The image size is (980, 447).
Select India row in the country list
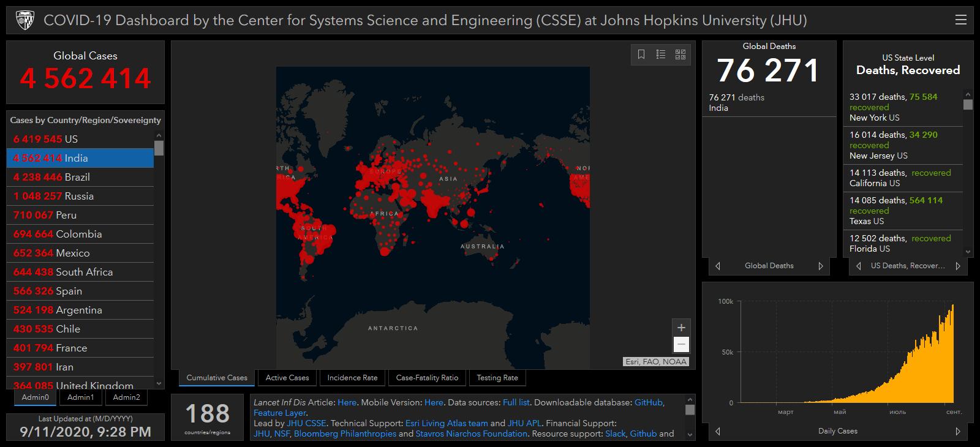[80, 158]
